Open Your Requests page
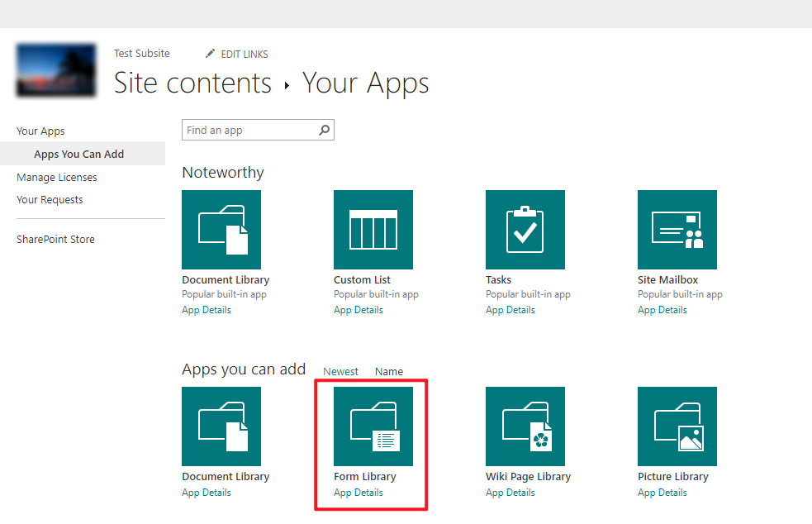 click(x=50, y=199)
